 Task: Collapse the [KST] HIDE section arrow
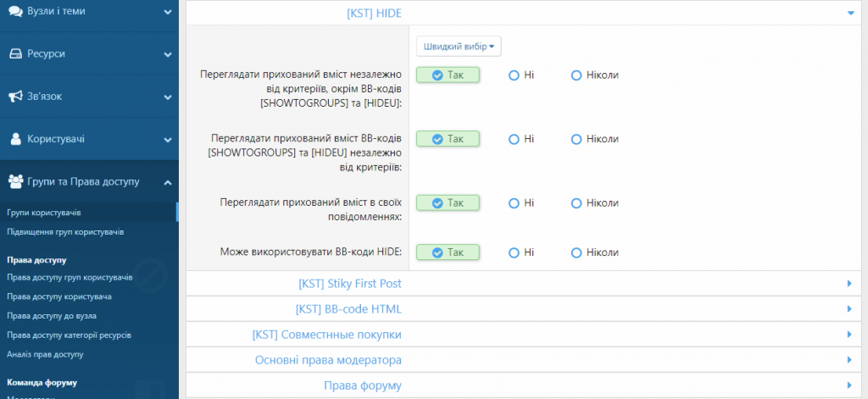[x=849, y=13]
